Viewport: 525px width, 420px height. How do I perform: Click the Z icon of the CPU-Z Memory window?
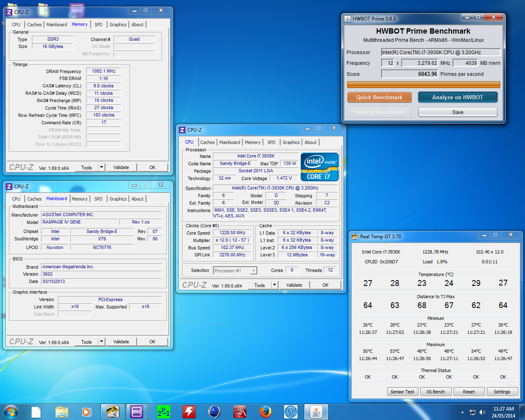coord(9,12)
